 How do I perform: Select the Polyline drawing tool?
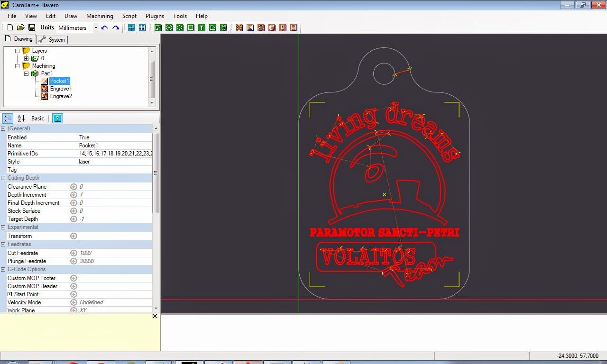158,27
